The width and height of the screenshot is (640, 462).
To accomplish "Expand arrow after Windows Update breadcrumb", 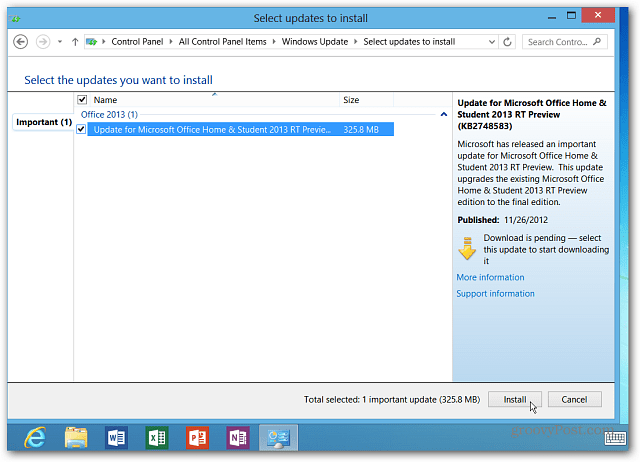I will tap(356, 42).
